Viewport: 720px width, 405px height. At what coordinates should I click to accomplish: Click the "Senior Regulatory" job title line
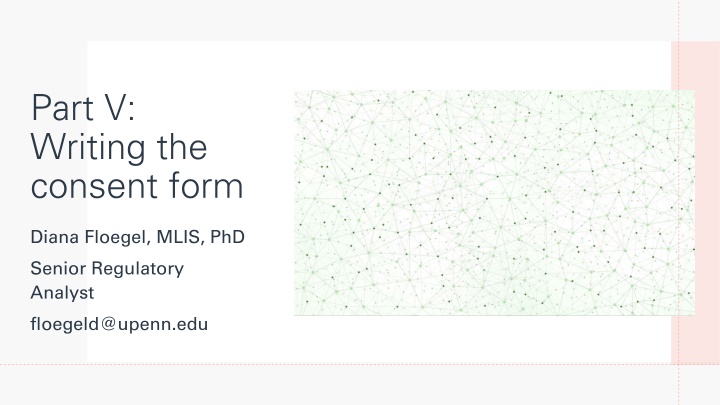pos(107,269)
